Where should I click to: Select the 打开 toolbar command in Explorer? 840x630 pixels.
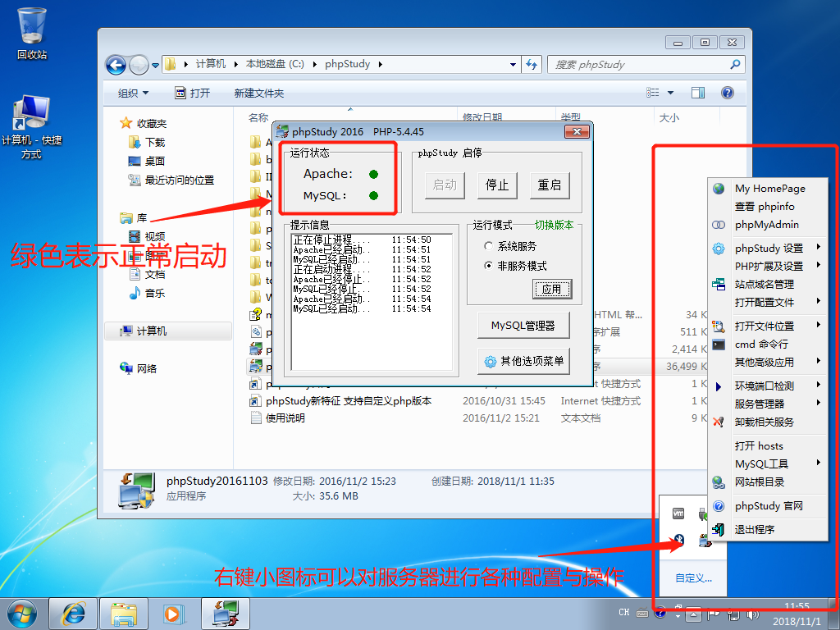coord(192,94)
